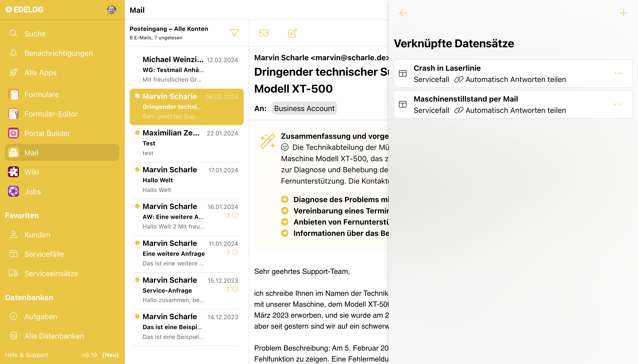This screenshot has height=364, width=638.
Task: Open Alle Apps in sidebar
Action: 62,73
